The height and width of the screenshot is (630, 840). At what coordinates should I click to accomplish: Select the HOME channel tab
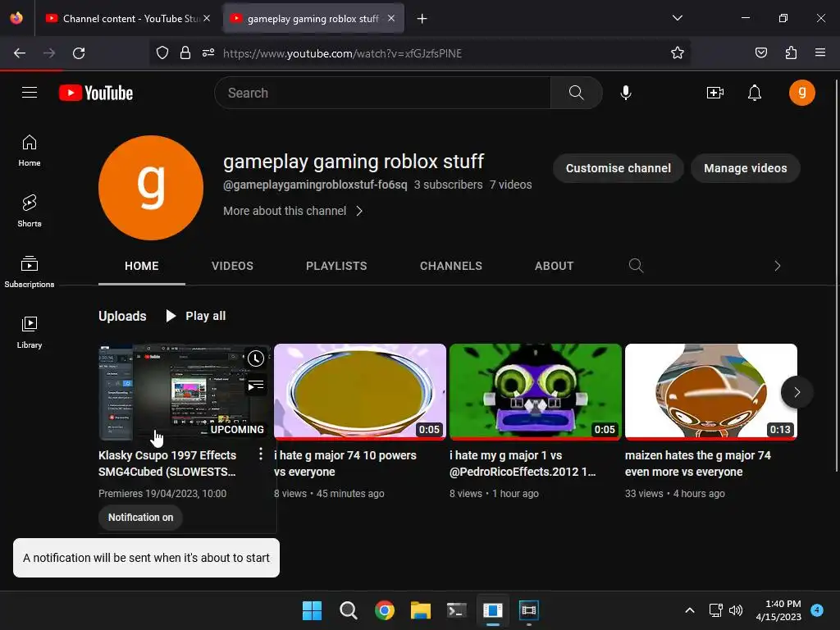click(141, 266)
